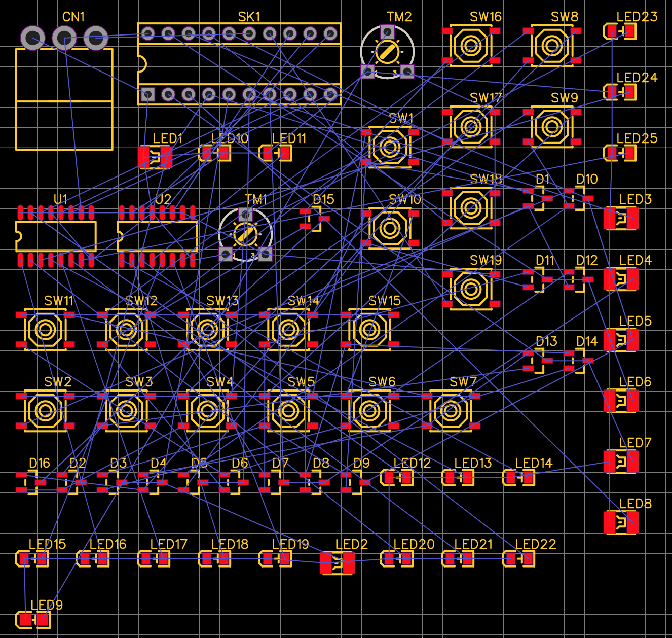Select the SW1 tactile switch footprint

(x=390, y=147)
